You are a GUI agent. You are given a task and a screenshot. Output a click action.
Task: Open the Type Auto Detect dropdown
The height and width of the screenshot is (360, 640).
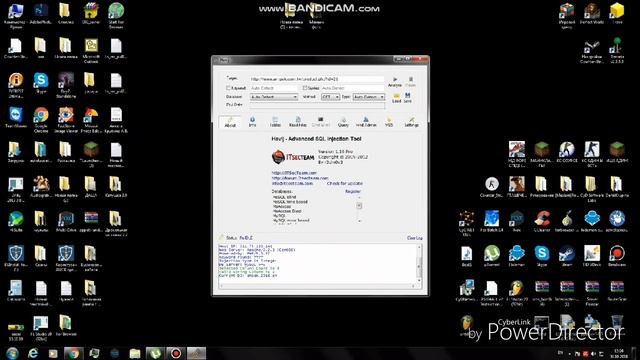coord(369,97)
